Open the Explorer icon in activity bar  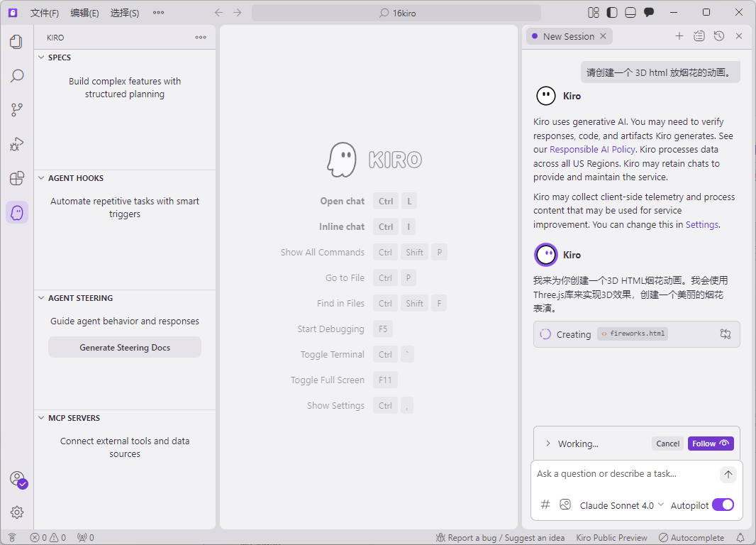[16, 42]
